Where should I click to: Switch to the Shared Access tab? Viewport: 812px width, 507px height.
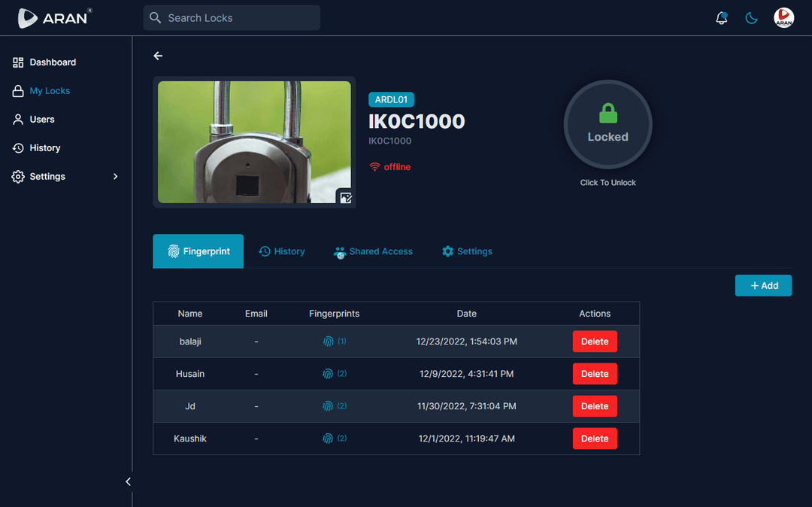374,251
